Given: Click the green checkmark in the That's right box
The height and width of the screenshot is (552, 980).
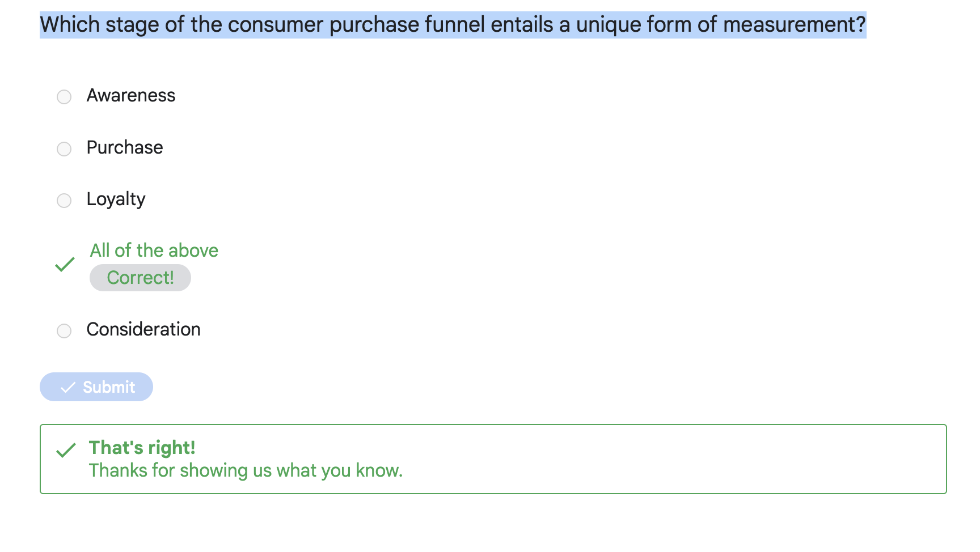Looking at the screenshot, I should [66, 451].
